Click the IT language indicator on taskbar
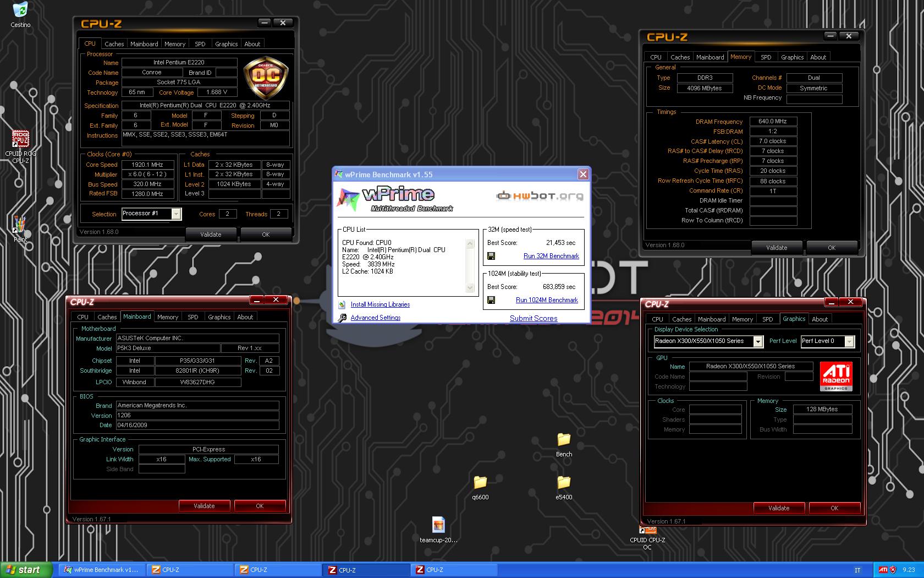This screenshot has height=578, width=924. pyautogui.click(x=857, y=570)
